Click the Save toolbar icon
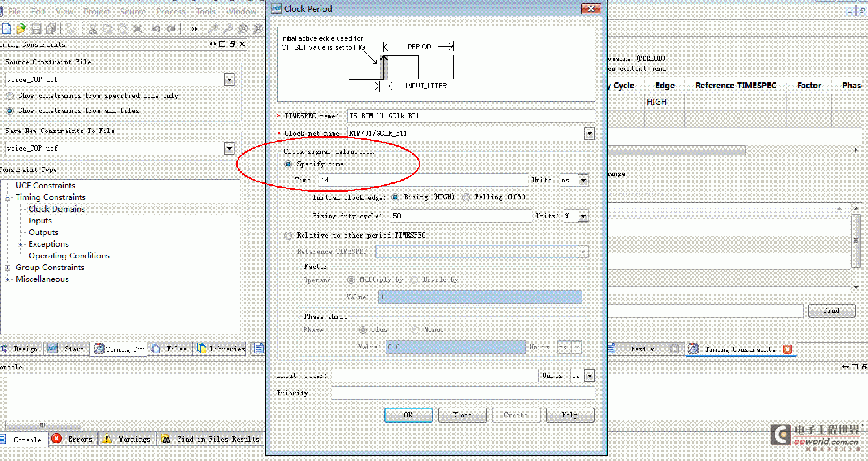The height and width of the screenshot is (461, 868). pyautogui.click(x=36, y=29)
